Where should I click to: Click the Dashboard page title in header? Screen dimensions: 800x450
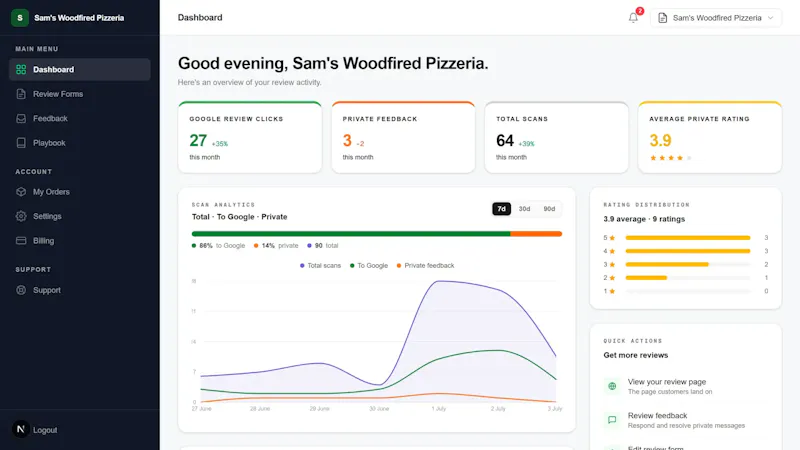[x=200, y=17]
